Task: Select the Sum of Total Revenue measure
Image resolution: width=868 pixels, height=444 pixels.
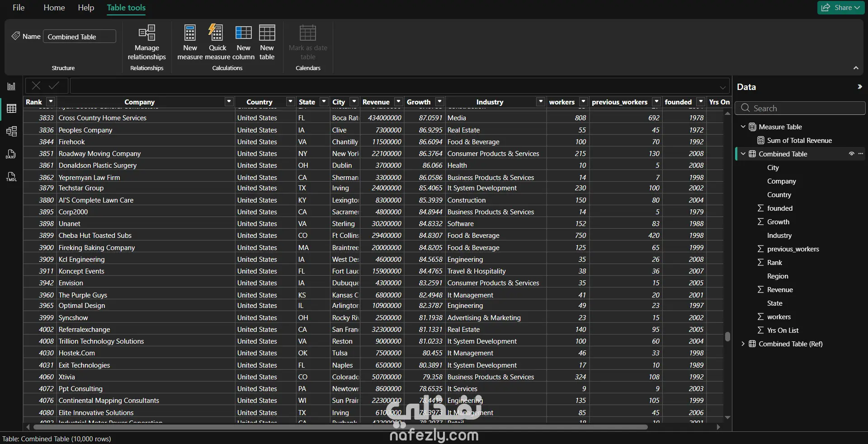Action: [x=799, y=140]
